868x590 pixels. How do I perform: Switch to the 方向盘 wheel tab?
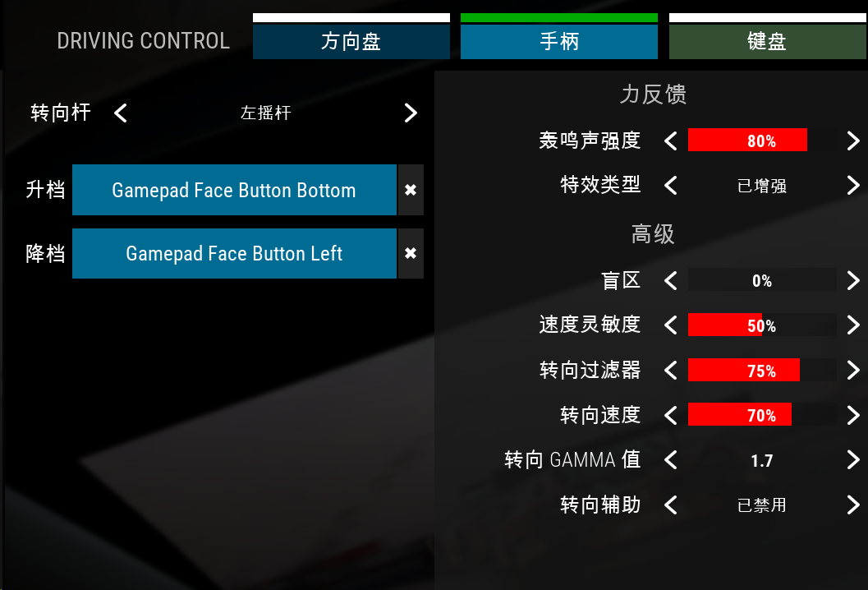pyautogui.click(x=351, y=42)
